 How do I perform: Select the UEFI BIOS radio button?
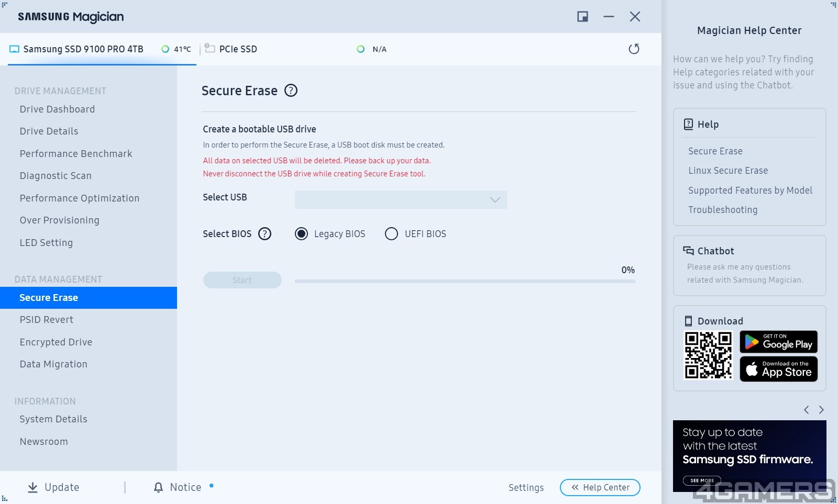391,234
